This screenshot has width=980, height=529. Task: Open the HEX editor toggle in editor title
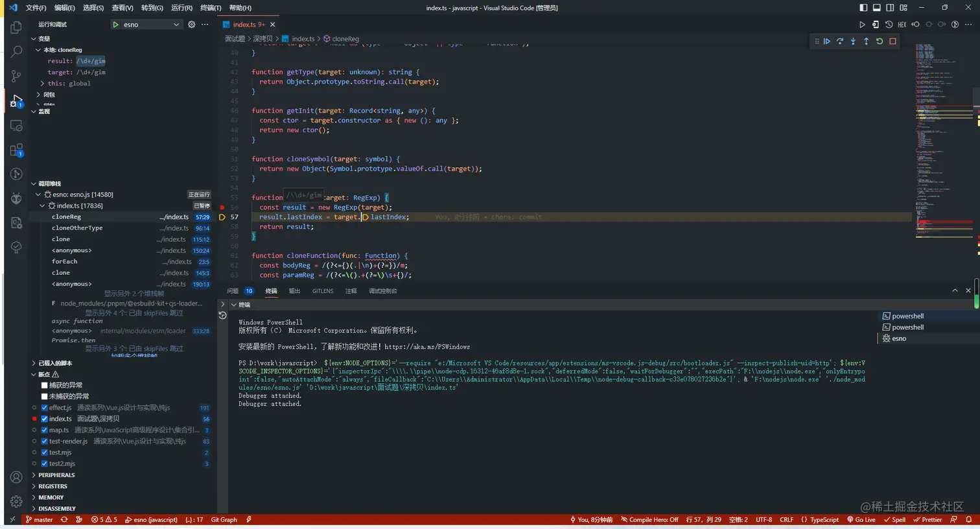coord(902,25)
